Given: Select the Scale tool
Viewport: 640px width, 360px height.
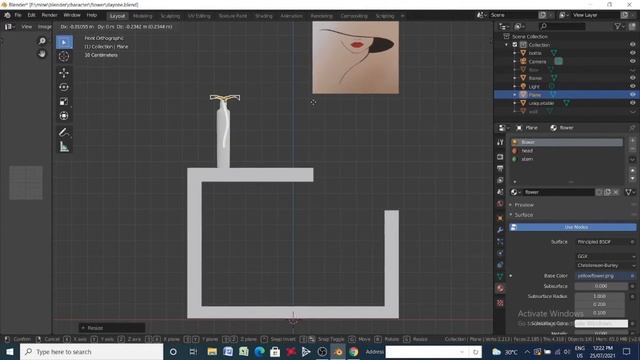Looking at the screenshot, I should coord(64,102).
